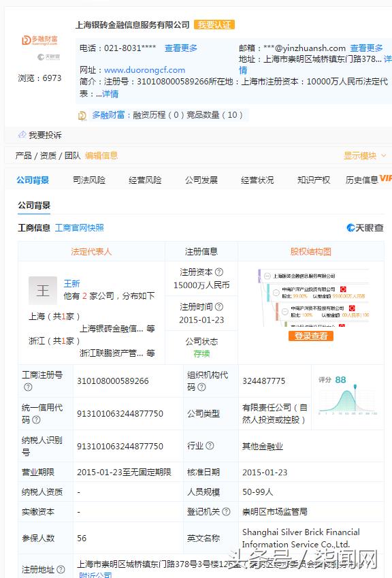Click the 多融财富 icon beside 融资历程

[82, 116]
